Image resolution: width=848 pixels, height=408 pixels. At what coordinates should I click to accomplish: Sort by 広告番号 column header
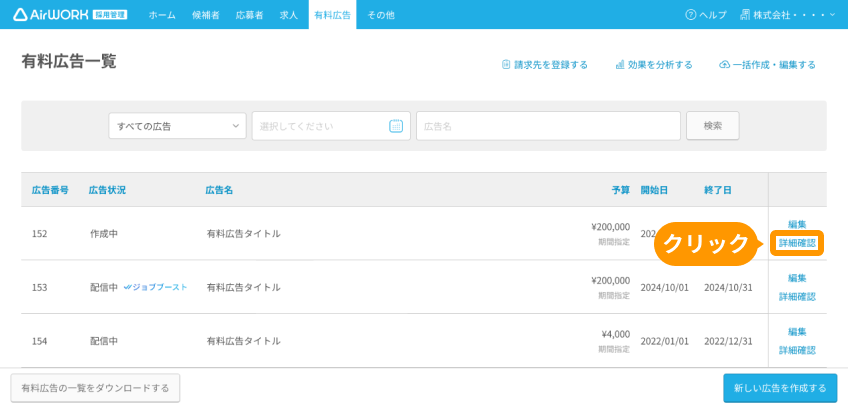50,190
